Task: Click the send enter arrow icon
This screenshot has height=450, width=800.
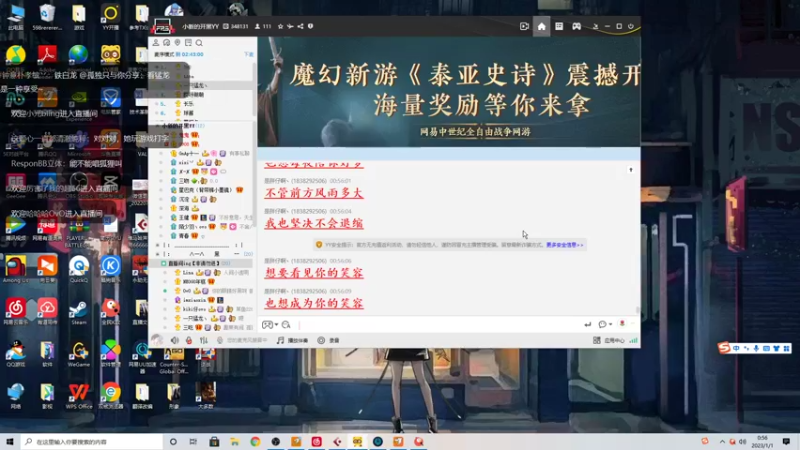Action: [588, 324]
